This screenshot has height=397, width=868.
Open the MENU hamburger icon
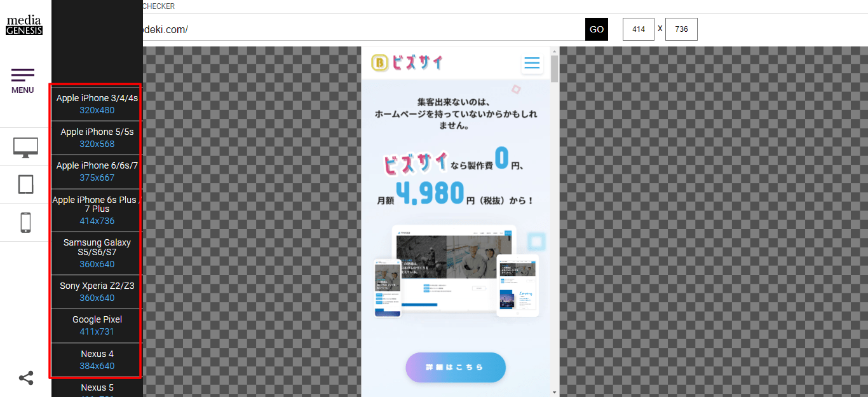(x=23, y=81)
